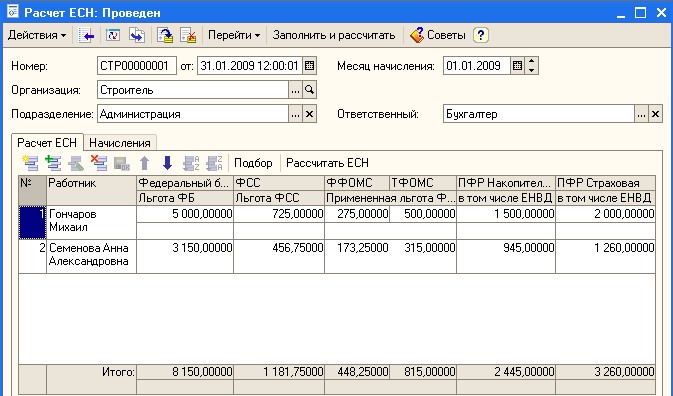Decrease Месяц начисления with down stepper arrow
673x396 pixels.
click(532, 70)
